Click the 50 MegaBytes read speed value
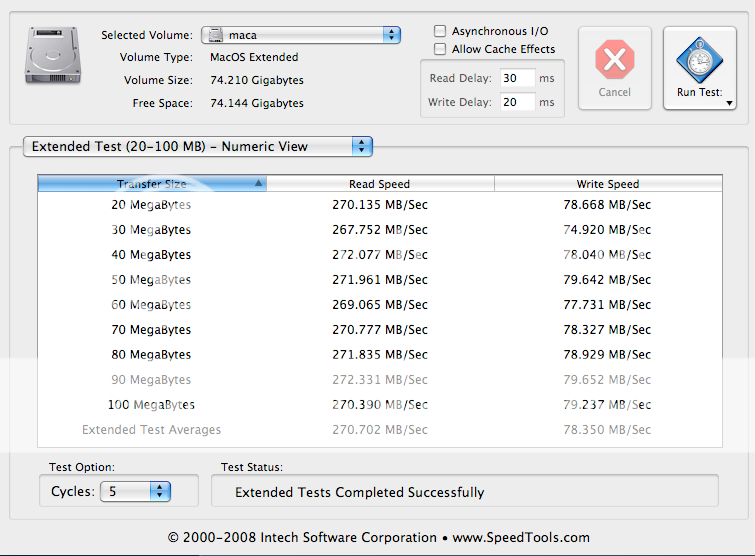Image resolution: width=755 pixels, height=556 pixels. coord(379,280)
